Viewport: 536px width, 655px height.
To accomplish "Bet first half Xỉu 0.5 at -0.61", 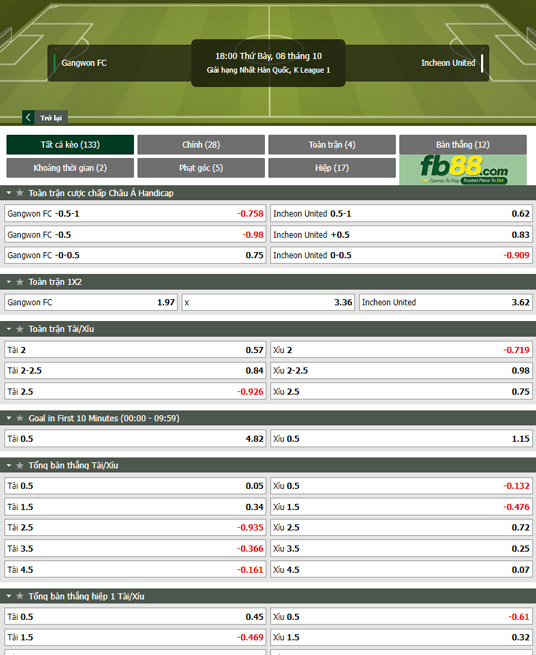I will click(401, 617).
